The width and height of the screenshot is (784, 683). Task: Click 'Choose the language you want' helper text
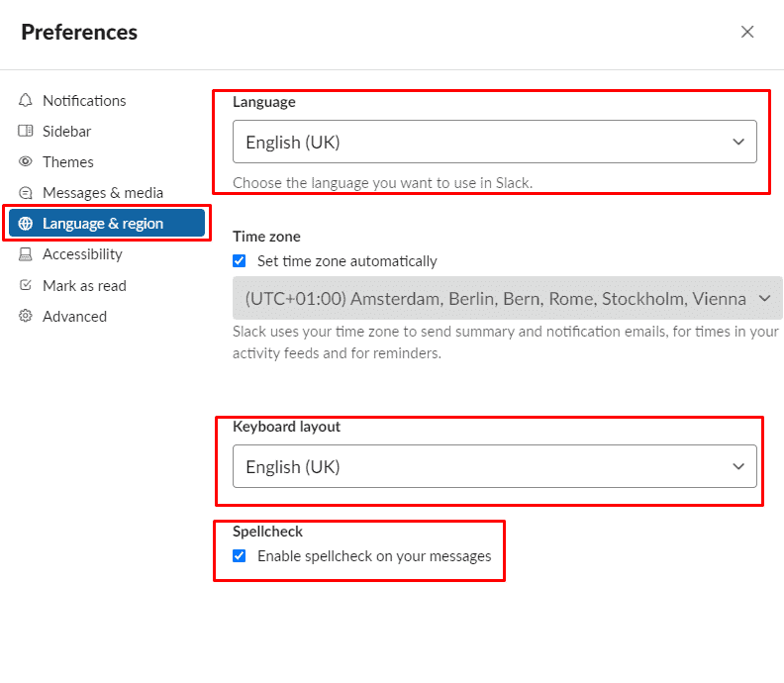382,182
